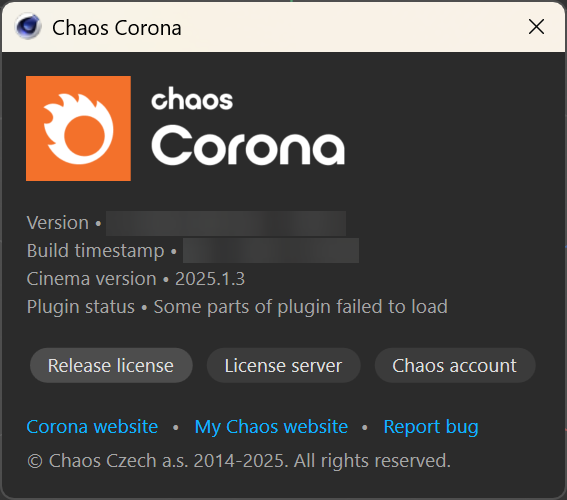Click the Chaos Czech copyright notice
The width and height of the screenshot is (567, 500).
pos(239,461)
